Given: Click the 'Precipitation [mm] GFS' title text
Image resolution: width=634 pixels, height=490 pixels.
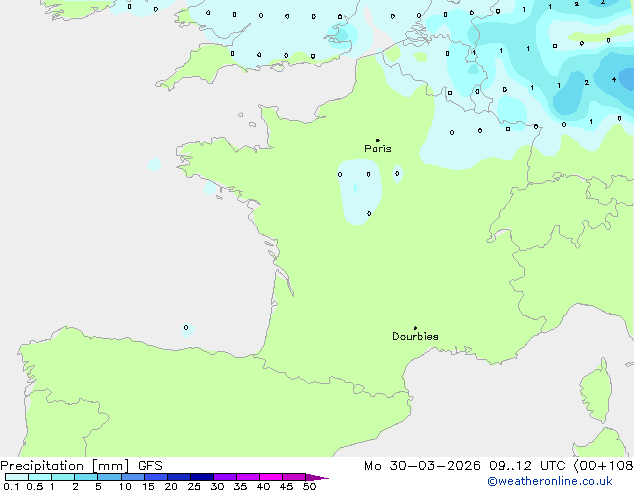Looking at the screenshot, I should coord(81,466).
